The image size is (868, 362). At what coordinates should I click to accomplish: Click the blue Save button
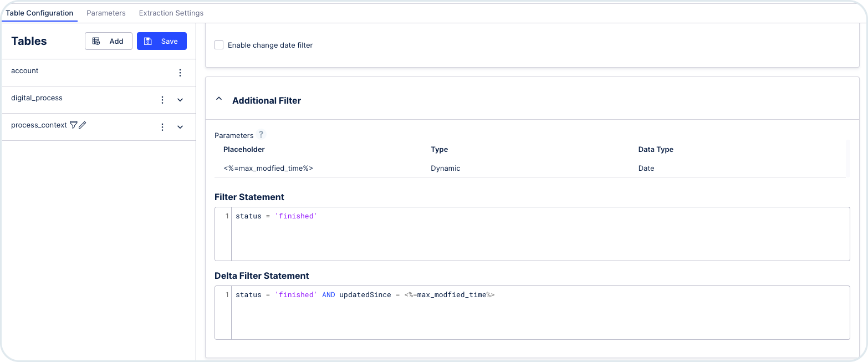pos(162,41)
